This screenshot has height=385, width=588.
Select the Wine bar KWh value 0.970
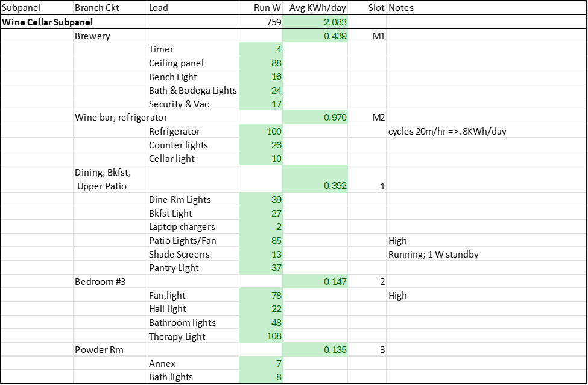pos(335,118)
